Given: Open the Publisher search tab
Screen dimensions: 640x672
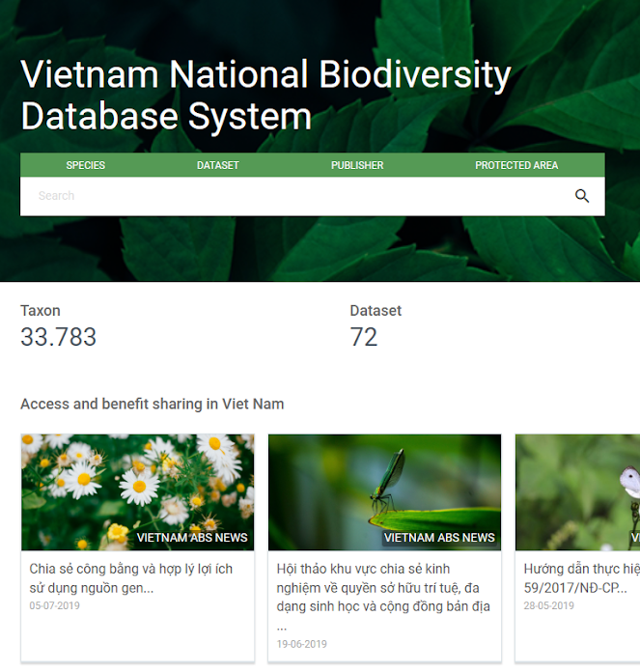Looking at the screenshot, I should [357, 165].
